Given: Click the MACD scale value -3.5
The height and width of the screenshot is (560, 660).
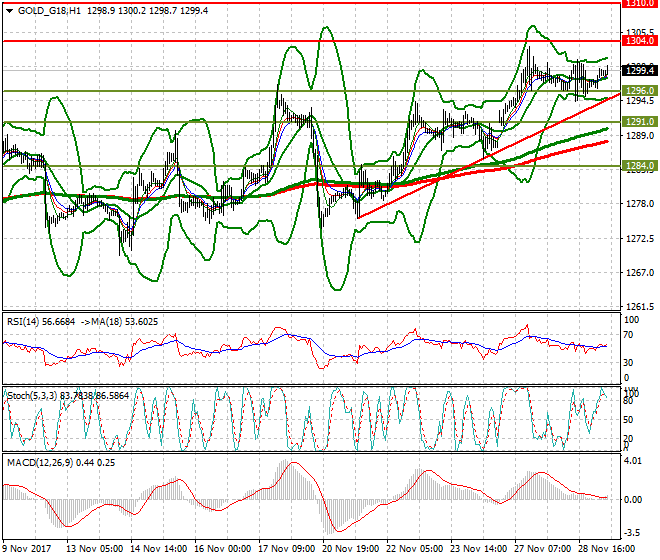Looking at the screenshot, I should click(x=633, y=533).
